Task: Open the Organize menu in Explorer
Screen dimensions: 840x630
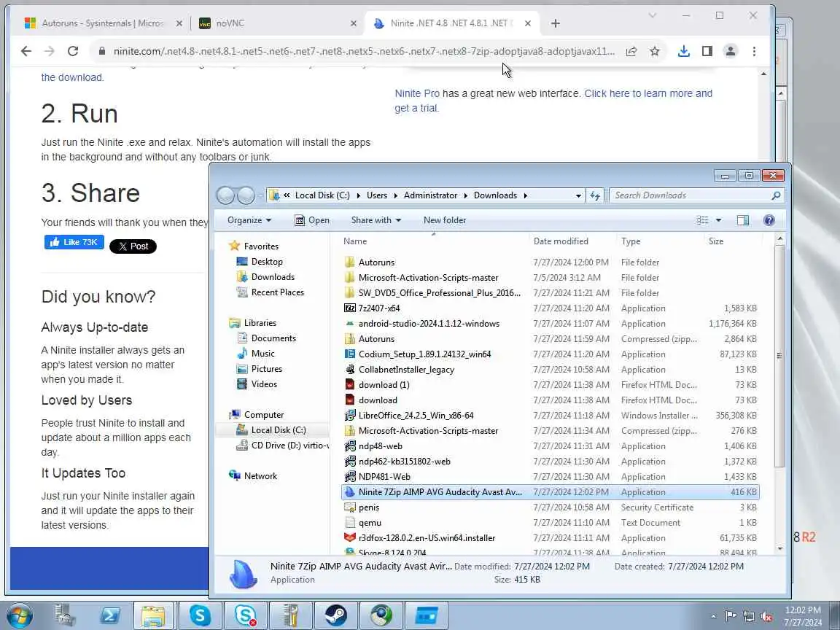Action: coord(249,220)
